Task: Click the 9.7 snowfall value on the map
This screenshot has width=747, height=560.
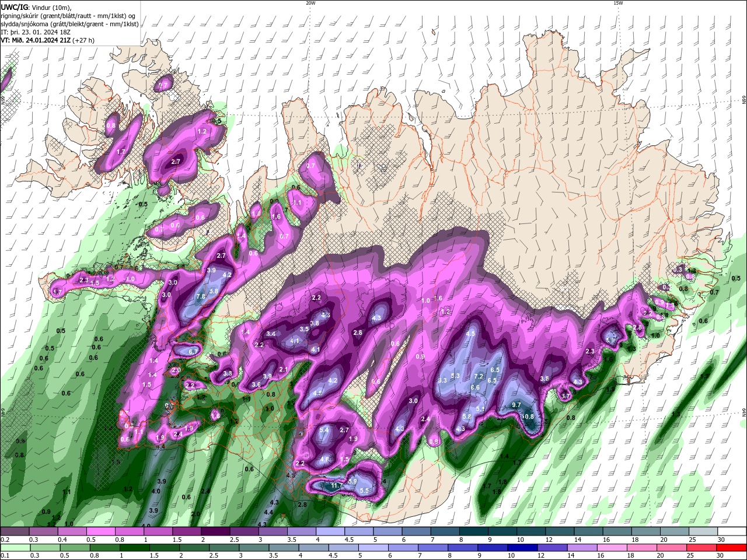Action: coord(516,405)
